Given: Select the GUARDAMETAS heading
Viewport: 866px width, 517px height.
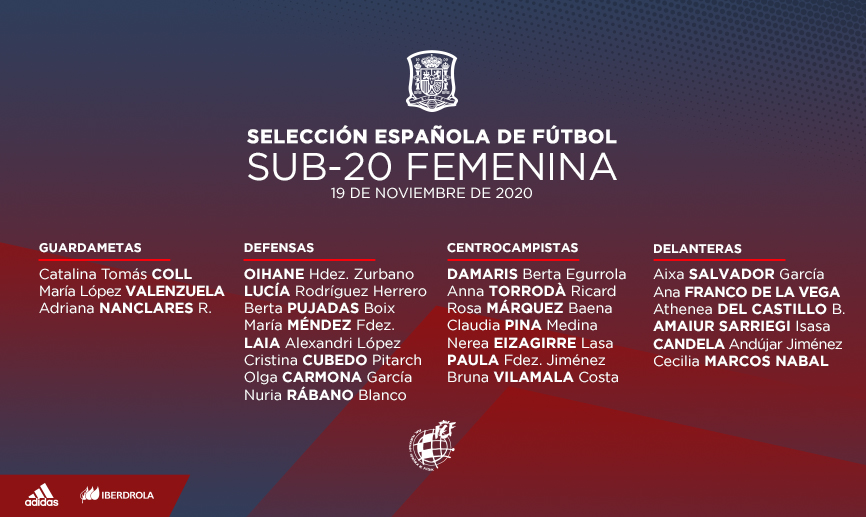Looking at the screenshot, I should pyautogui.click(x=90, y=248).
